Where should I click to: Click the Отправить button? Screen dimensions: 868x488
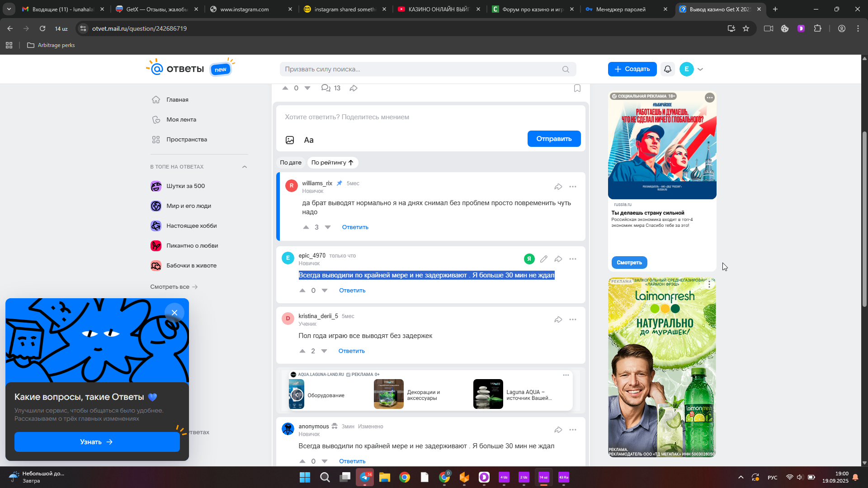(554, 139)
